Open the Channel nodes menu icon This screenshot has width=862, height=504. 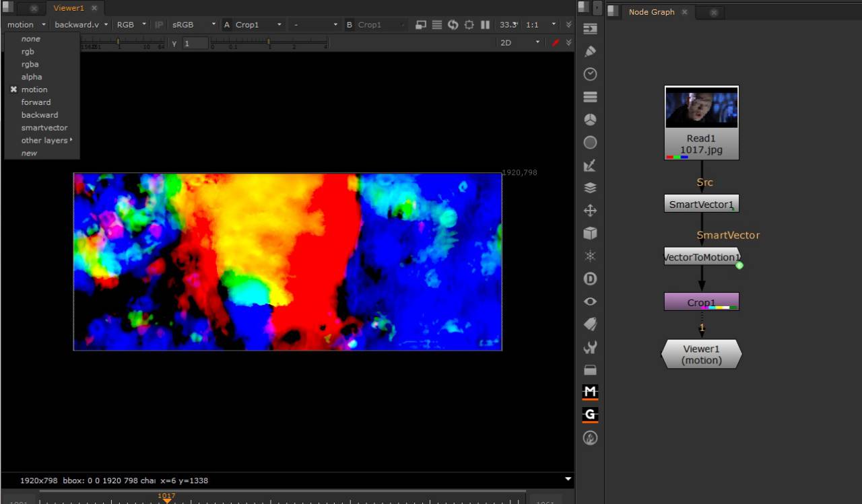[x=590, y=97]
